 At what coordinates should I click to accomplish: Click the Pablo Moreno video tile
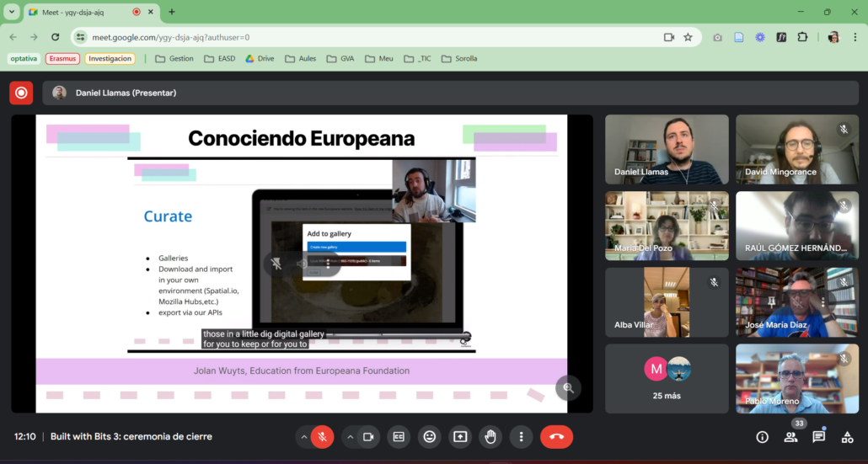797,379
